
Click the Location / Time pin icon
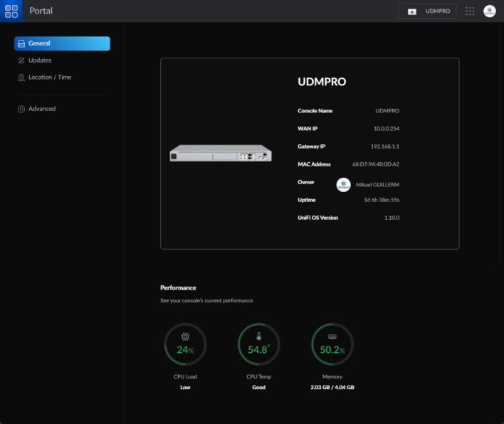(x=21, y=78)
